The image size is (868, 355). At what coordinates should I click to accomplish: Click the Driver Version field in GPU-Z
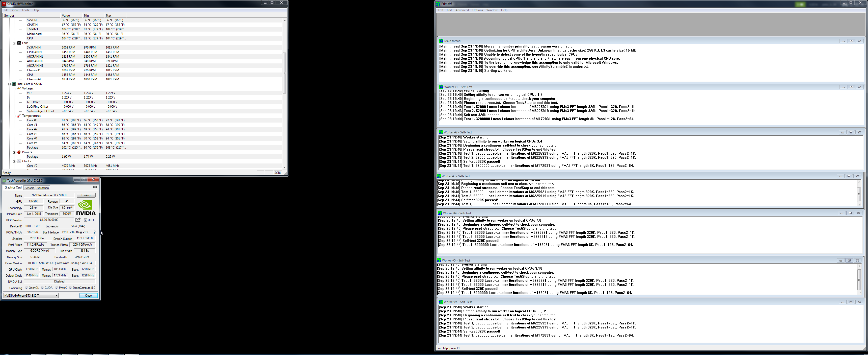(x=60, y=263)
